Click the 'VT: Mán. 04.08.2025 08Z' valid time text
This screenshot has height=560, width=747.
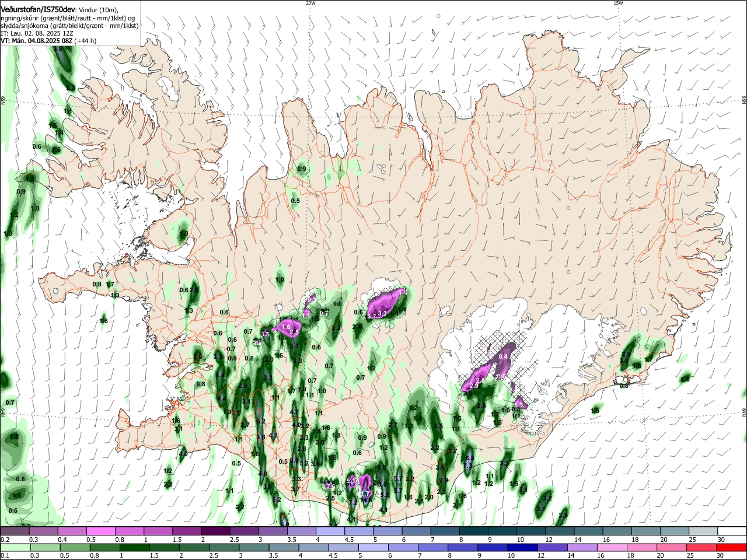click(36, 41)
